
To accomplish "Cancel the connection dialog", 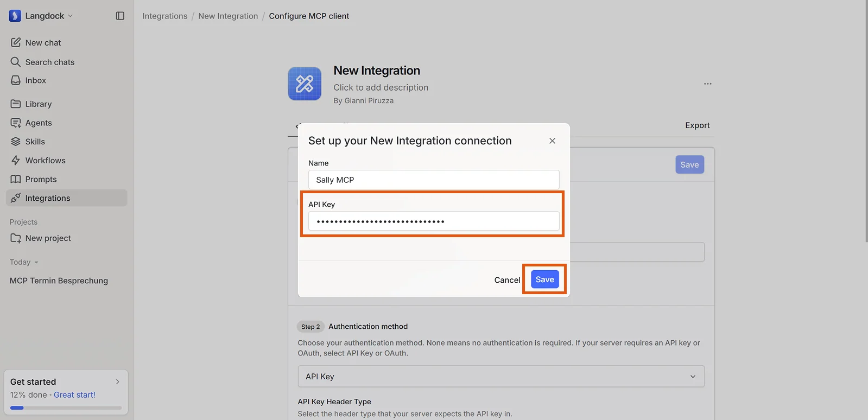I will point(507,280).
